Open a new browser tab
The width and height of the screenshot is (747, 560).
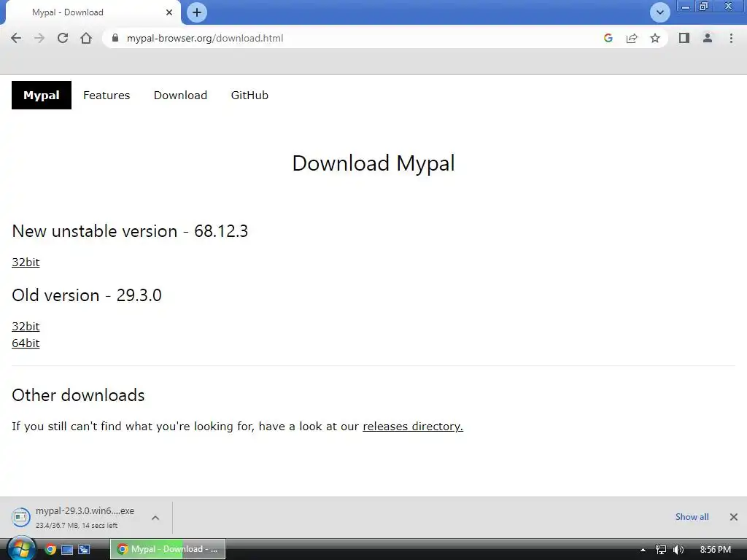(197, 12)
